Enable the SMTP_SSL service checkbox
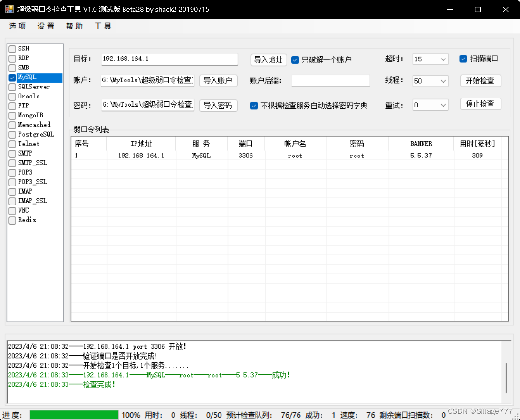 point(12,163)
